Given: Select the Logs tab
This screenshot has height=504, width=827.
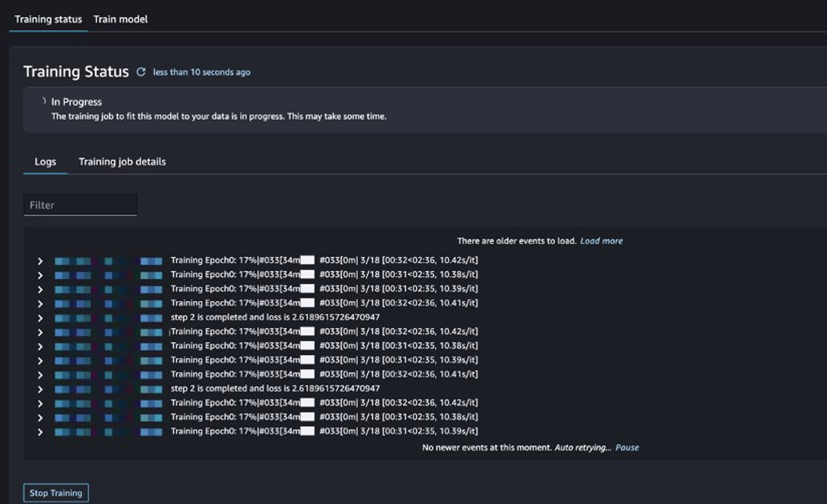Looking at the screenshot, I should point(45,161).
